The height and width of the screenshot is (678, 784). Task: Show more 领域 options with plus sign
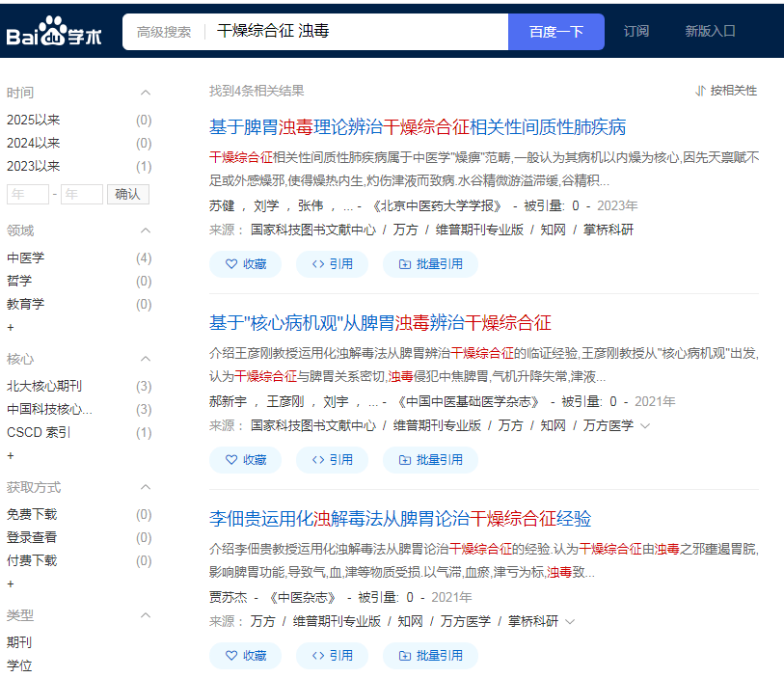(11, 328)
